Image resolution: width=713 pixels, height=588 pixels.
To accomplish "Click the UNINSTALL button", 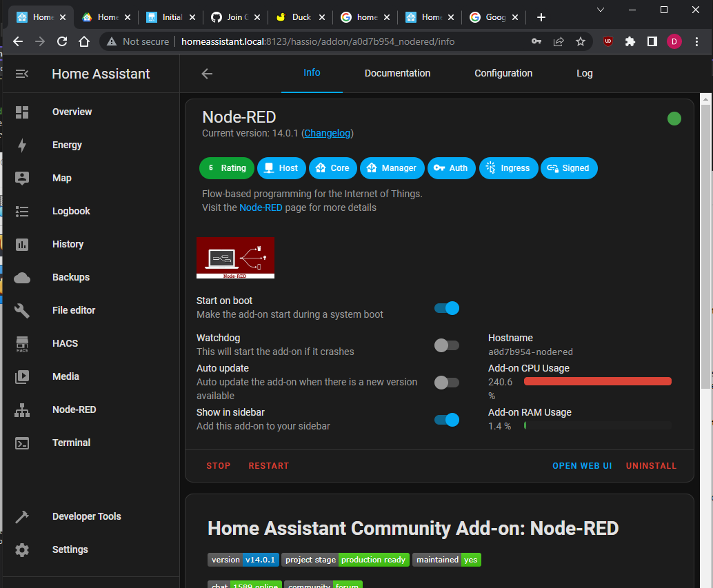I will point(651,466).
